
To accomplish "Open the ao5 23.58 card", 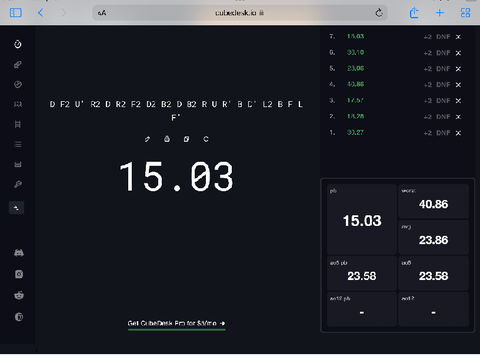I will point(433,273).
